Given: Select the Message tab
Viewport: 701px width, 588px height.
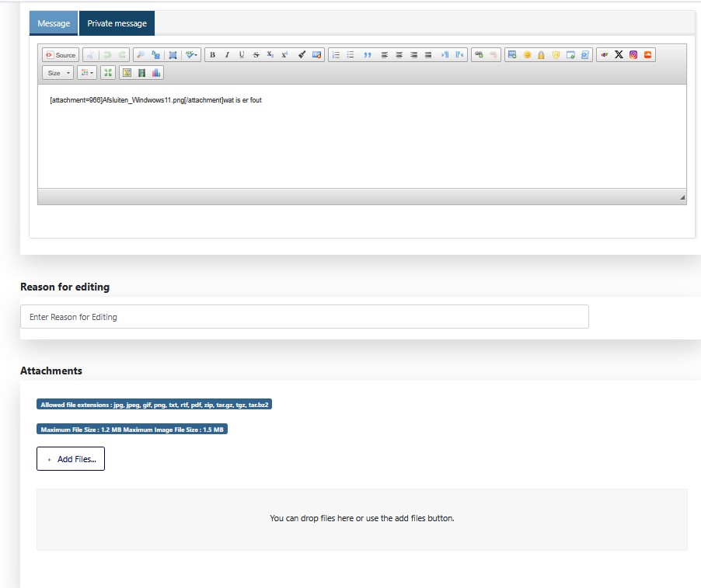Looking at the screenshot, I should pos(54,23).
